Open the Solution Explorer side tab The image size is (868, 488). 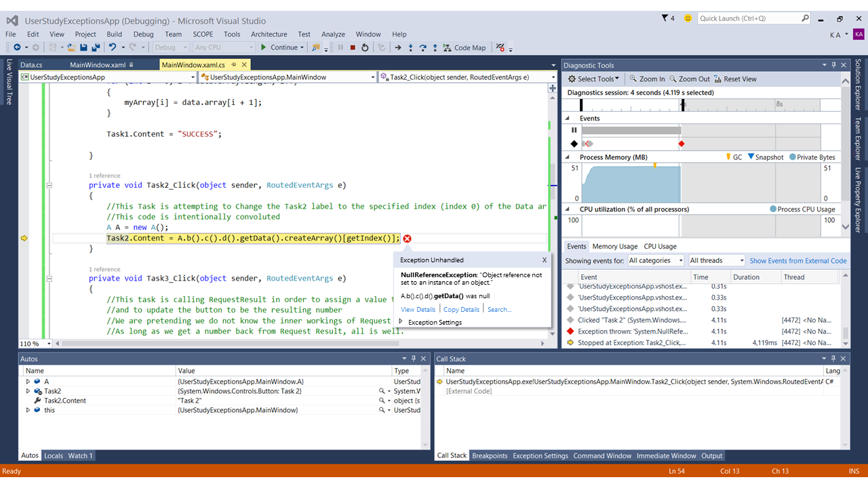858,85
